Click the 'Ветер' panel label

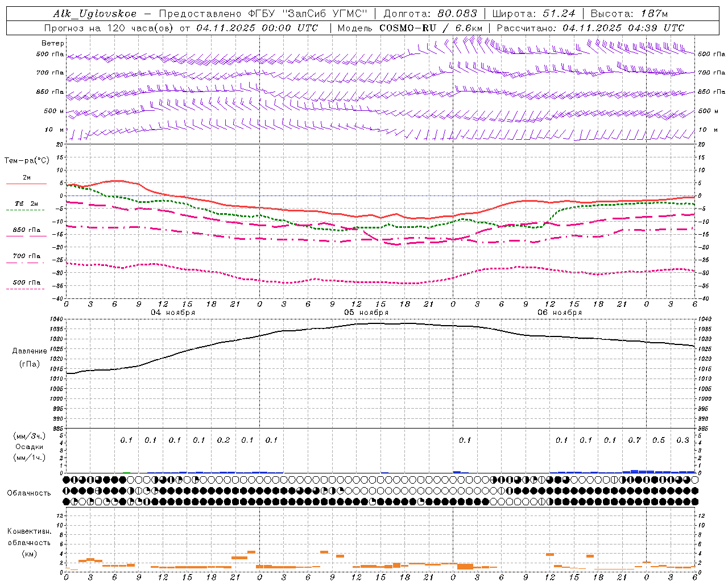pyautogui.click(x=53, y=43)
